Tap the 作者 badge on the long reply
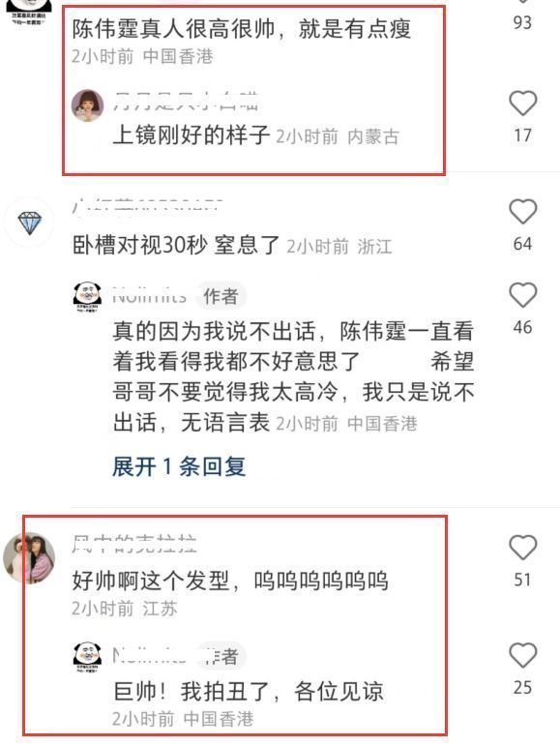Viewport: 560px width, 746px height. pos(221,296)
